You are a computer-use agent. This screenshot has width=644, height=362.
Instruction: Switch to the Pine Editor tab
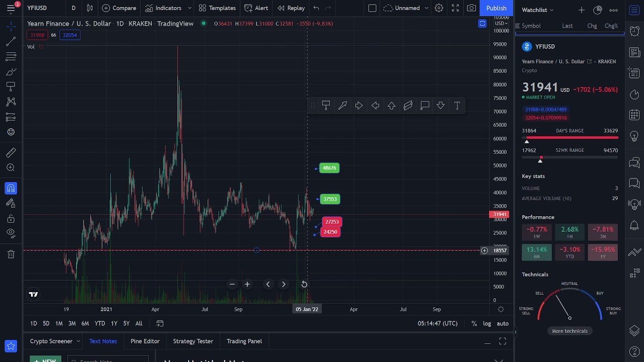145,341
